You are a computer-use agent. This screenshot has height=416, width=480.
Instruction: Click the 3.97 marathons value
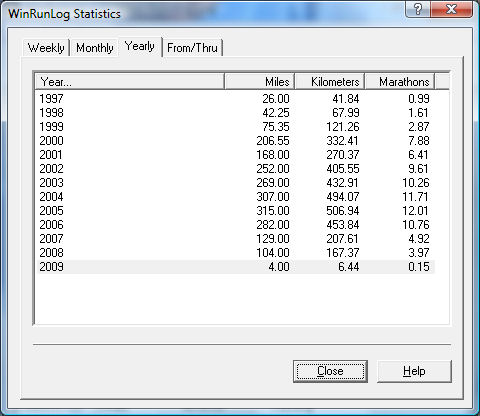click(x=419, y=253)
